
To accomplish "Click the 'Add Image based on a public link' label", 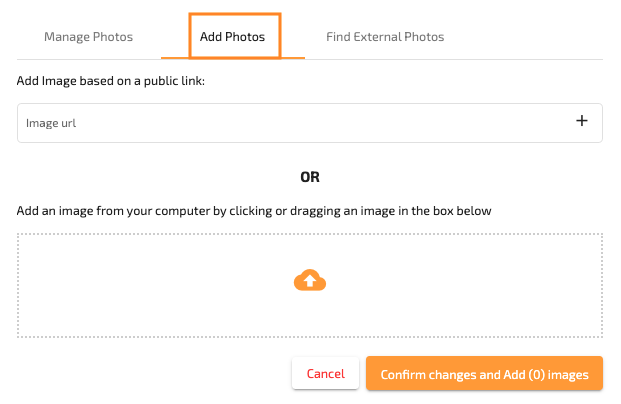I will point(111,81).
